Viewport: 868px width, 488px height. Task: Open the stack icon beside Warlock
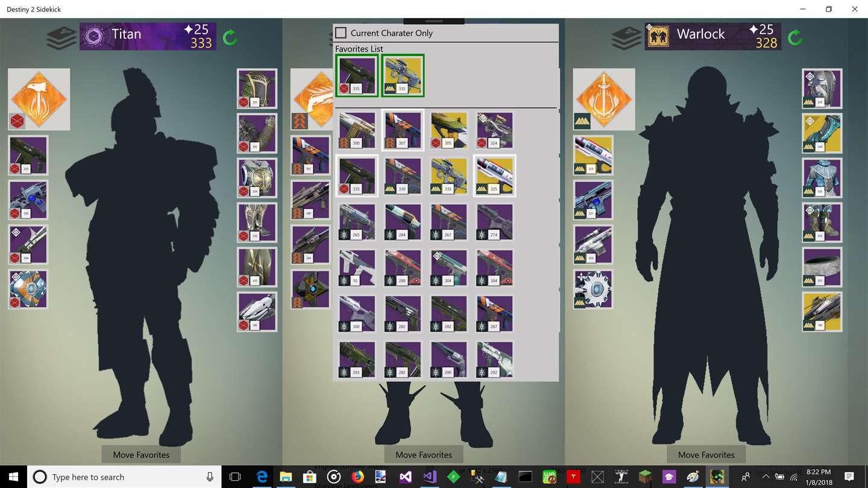tap(626, 37)
